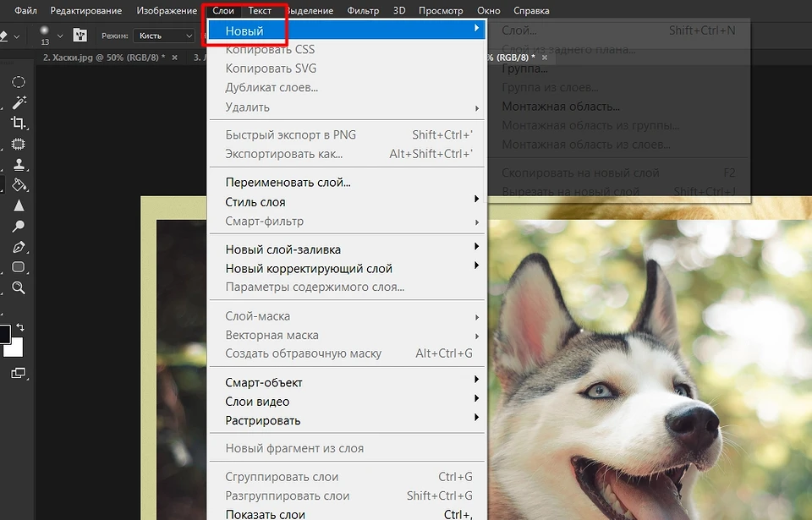Toggle the brush settings panel button

[x=80, y=36]
